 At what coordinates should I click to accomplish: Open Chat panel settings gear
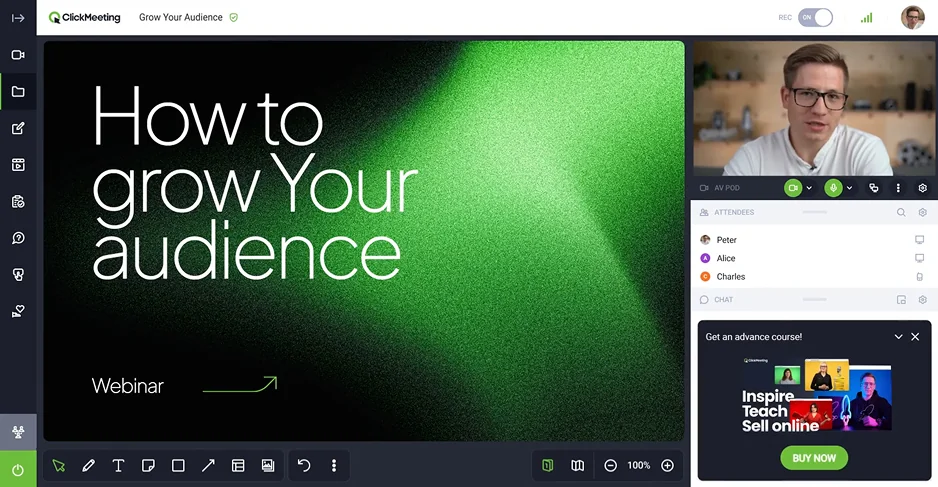pos(922,300)
